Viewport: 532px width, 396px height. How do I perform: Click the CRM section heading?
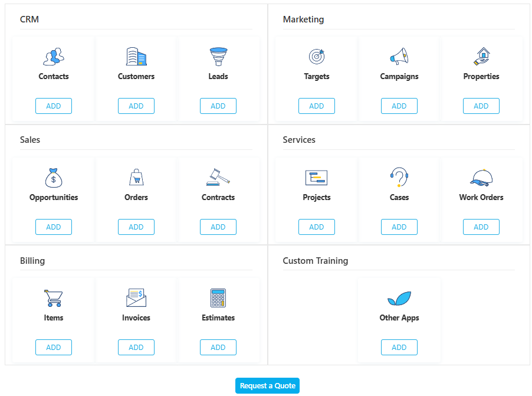pyautogui.click(x=29, y=19)
